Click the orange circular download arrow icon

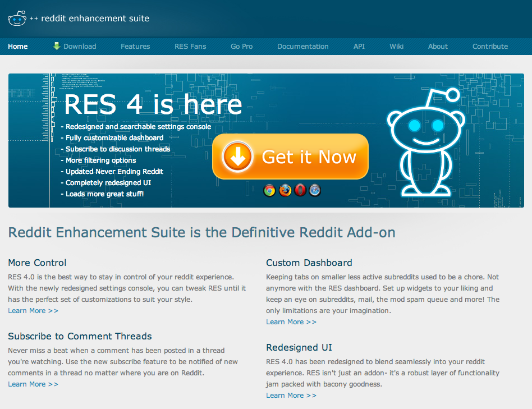pyautogui.click(x=237, y=157)
